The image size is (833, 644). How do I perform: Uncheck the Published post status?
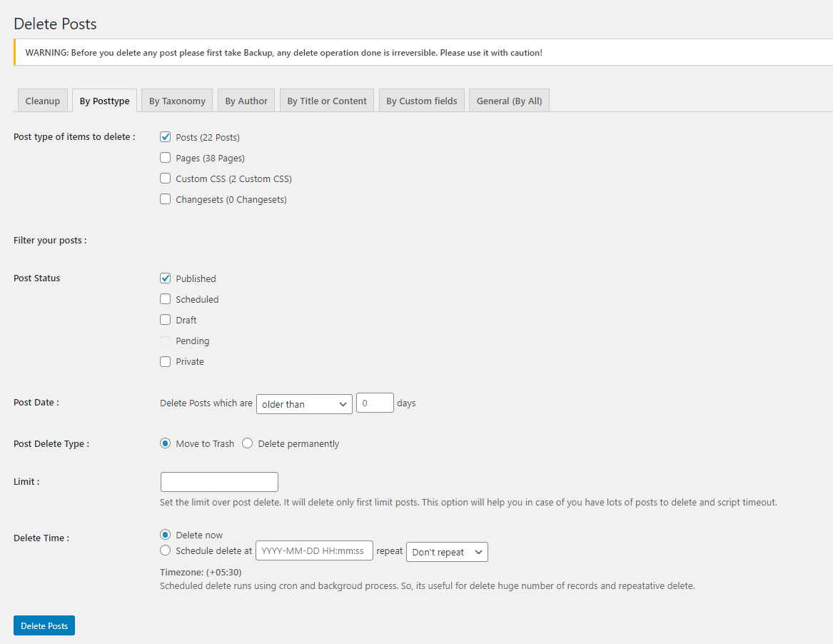coord(166,278)
